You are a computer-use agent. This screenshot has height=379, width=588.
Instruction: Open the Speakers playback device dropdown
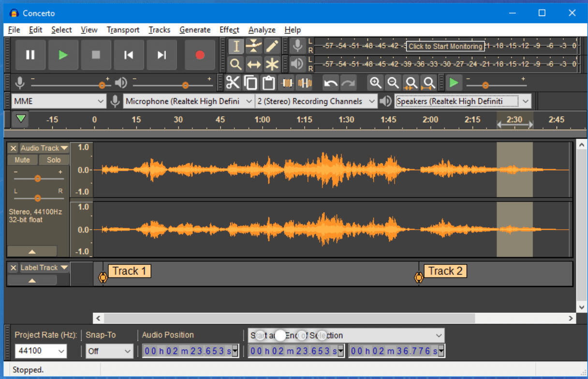coord(463,102)
